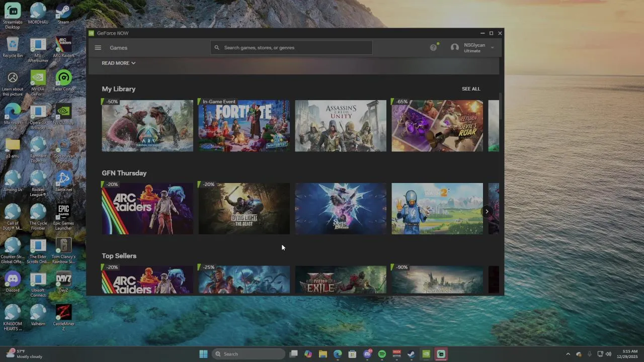
Task: Open Battle.net desktop icon
Action: point(63,182)
